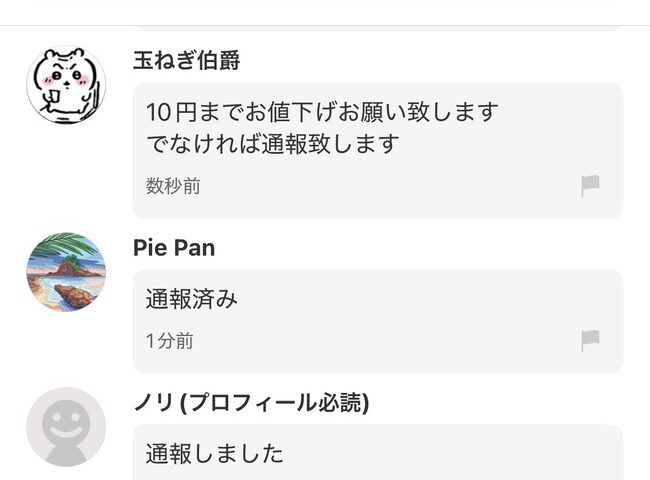
Task: Open the Pie Pan username link
Action: pyautogui.click(x=174, y=248)
